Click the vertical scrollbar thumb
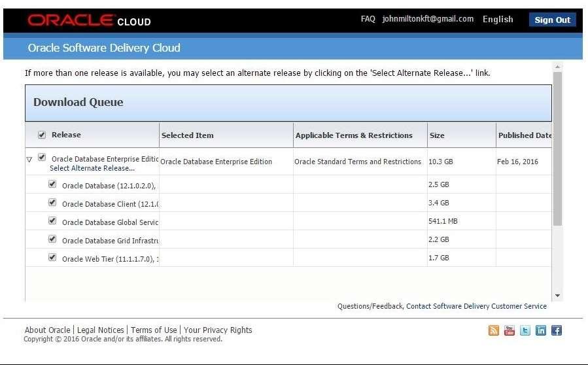The image size is (588, 365). pos(557,148)
